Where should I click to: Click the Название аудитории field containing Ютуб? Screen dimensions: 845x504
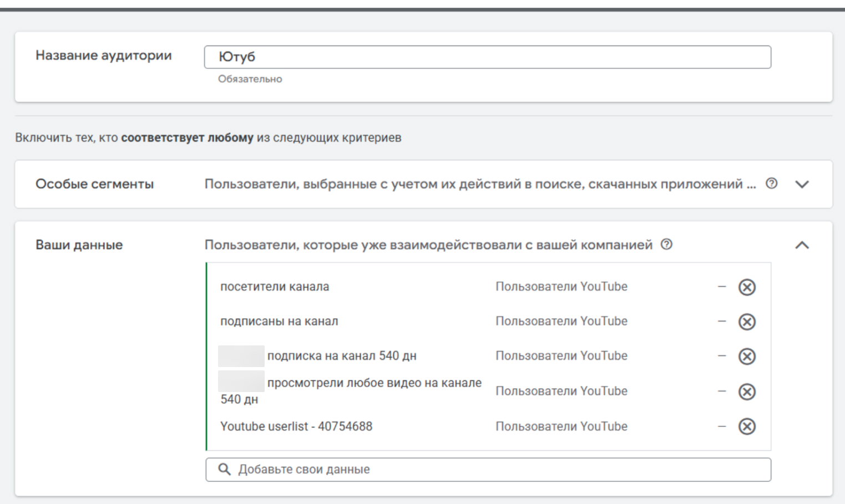(x=487, y=57)
